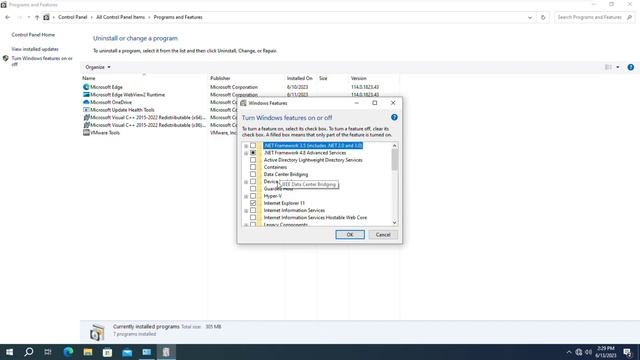The height and width of the screenshot is (360, 640).
Task: Launch Microsoft Edge from the taskbar
Action: pyautogui.click(x=68, y=352)
